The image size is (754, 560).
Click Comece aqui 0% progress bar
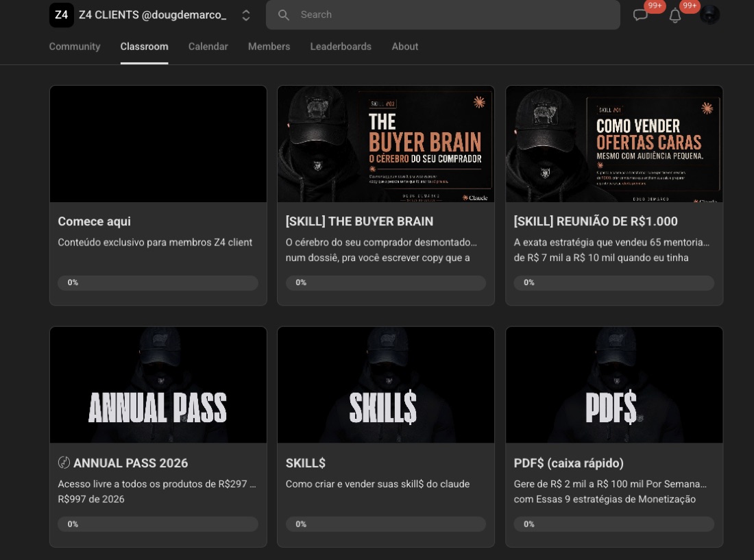click(x=158, y=282)
